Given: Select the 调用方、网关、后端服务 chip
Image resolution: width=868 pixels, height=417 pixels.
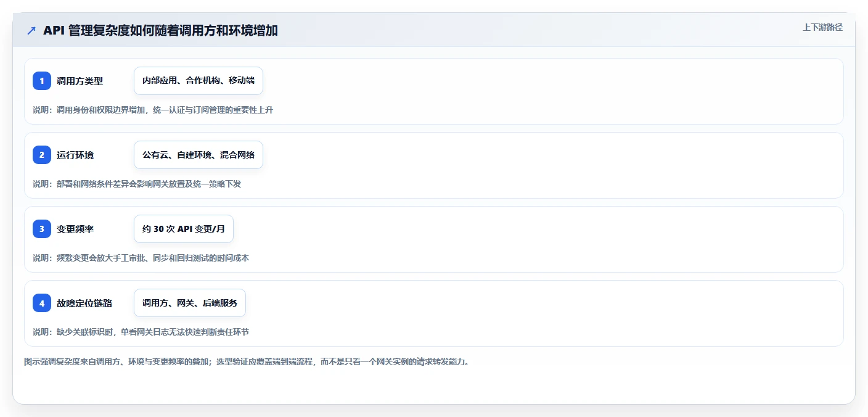Looking at the screenshot, I should (x=190, y=303).
